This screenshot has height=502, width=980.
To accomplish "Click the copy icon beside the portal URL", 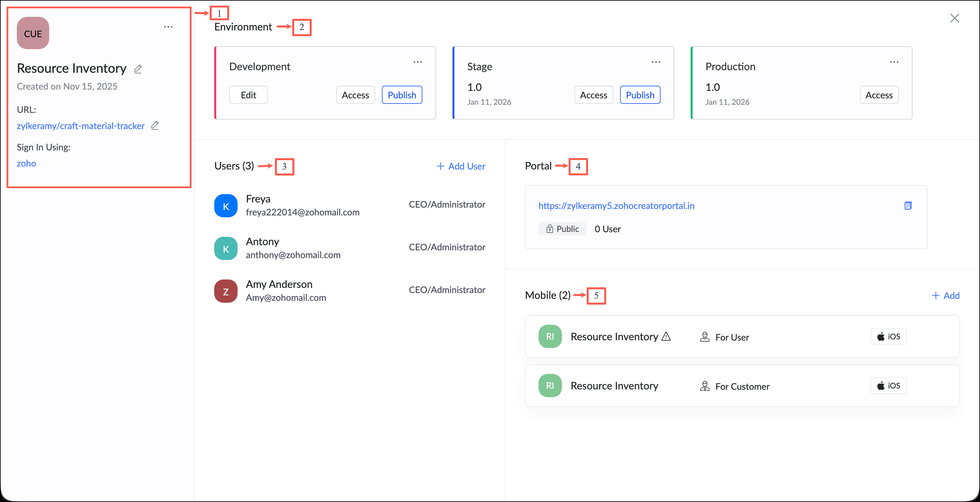I will tap(908, 206).
